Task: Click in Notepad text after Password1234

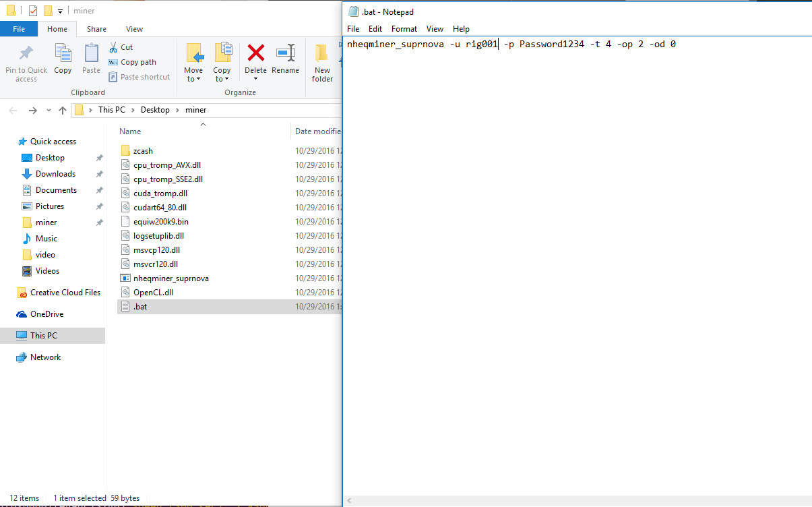Action: (x=585, y=44)
